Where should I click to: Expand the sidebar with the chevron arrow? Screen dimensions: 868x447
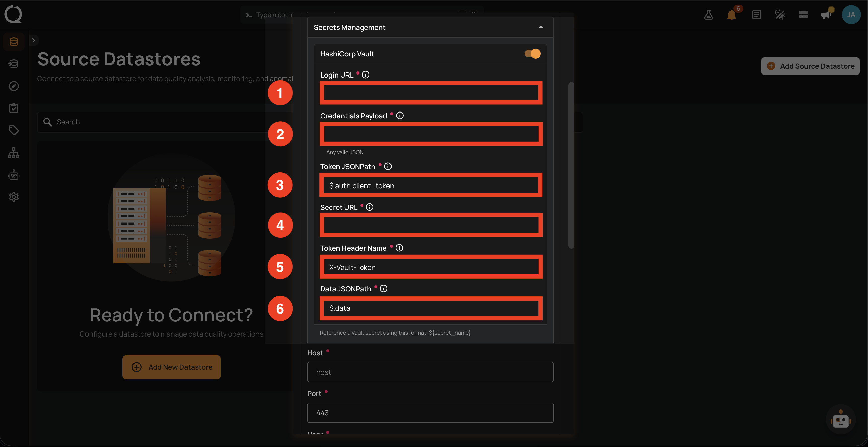33,40
